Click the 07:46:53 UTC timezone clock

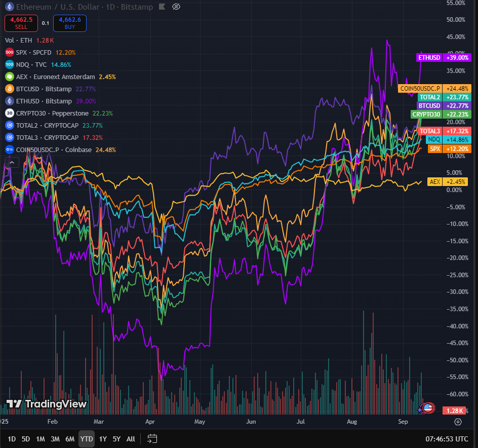447,439
